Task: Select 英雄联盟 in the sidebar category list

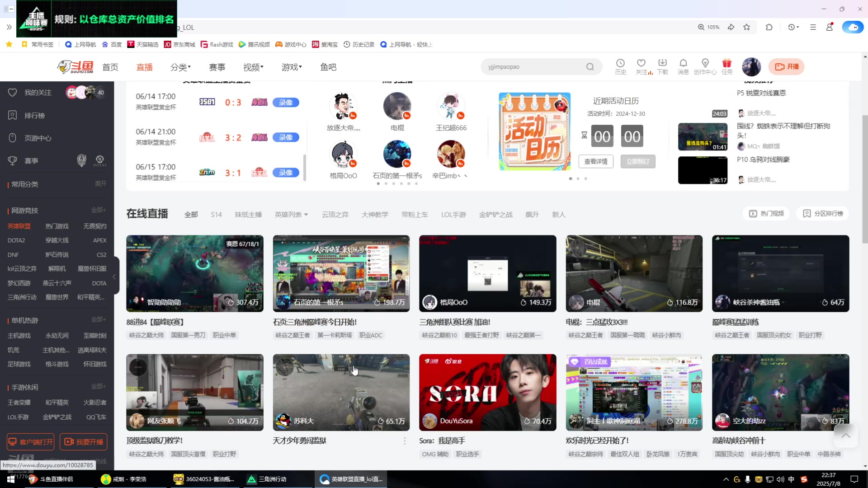Action: 19,226
